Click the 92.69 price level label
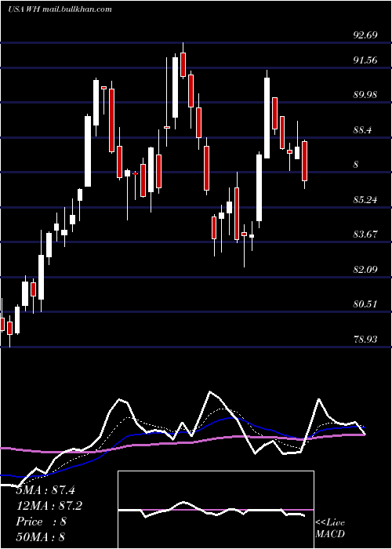The width and height of the screenshot is (392, 549). tap(365, 35)
